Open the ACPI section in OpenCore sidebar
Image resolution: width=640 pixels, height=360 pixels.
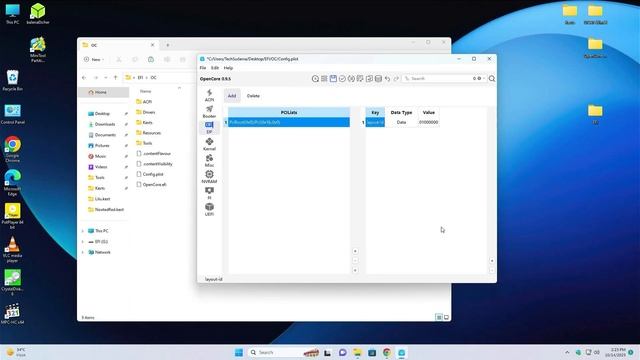coord(209,96)
